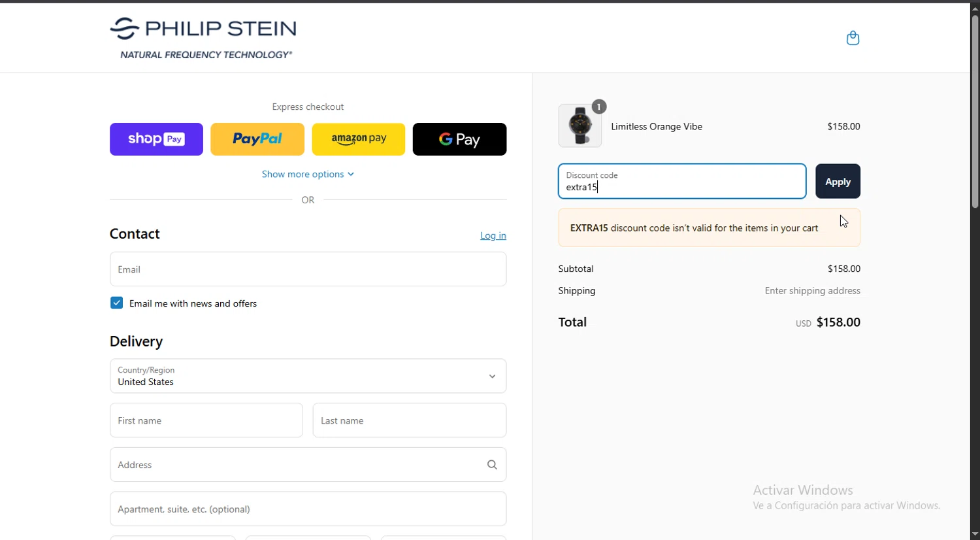Image resolution: width=980 pixels, height=540 pixels.
Task: Click the Total label
Action: click(x=572, y=322)
